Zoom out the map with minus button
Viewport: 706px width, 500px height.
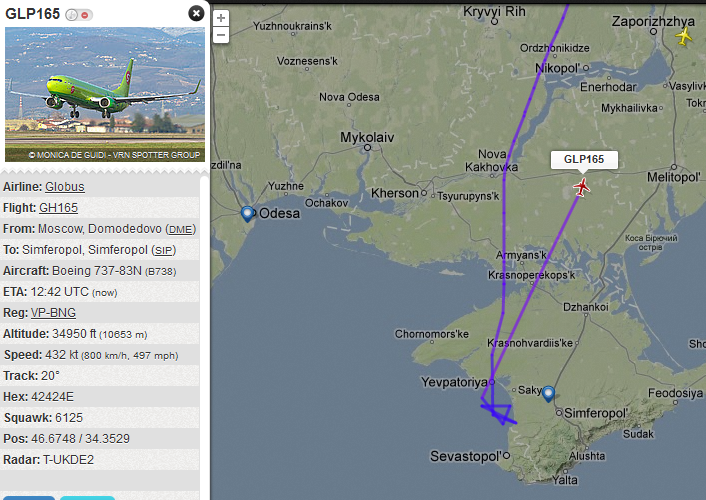point(221,35)
